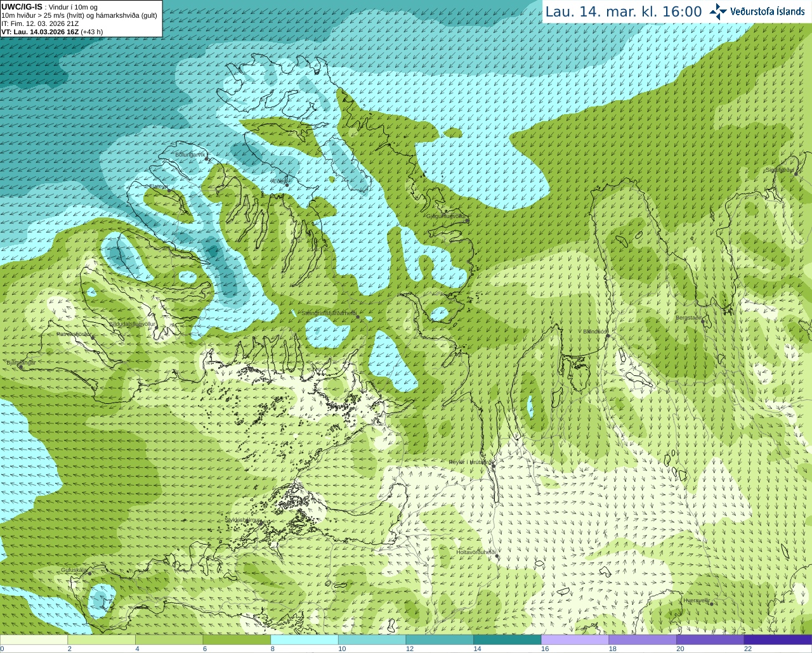Click the Flateyri station label
This screenshot has width=812, height=653.
tap(158, 186)
